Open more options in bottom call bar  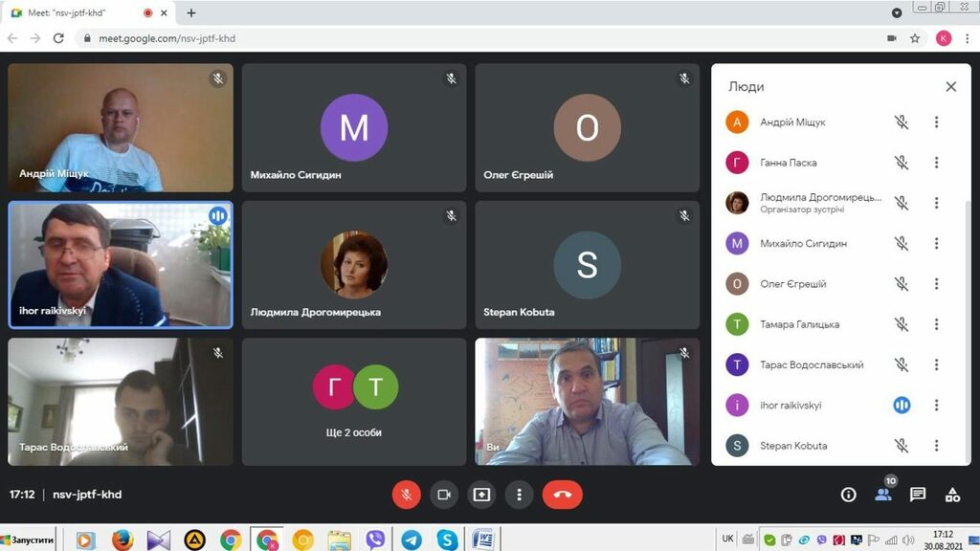[x=519, y=495]
